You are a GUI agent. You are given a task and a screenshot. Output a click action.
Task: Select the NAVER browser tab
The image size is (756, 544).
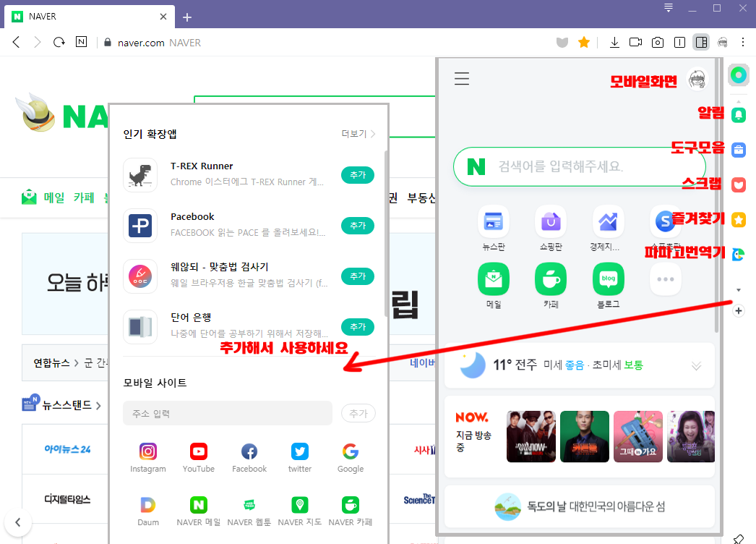90,17
